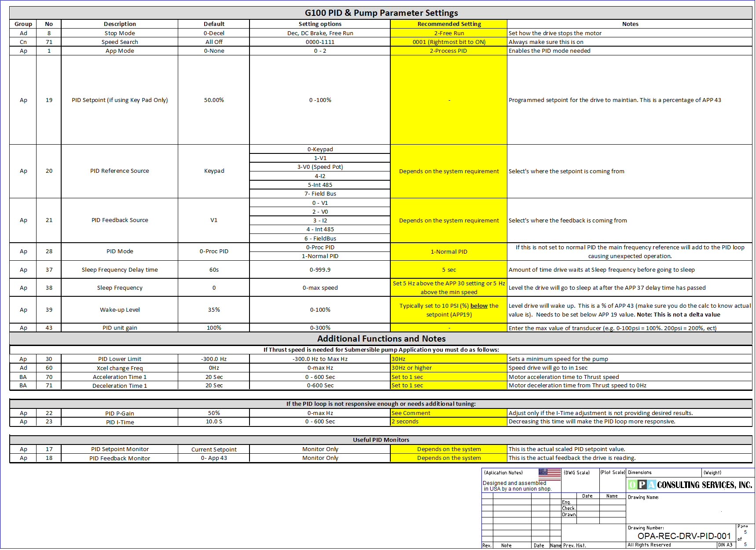Click the OPA Consulting Services logo
Viewport: 756px width, 550px height.
(690, 485)
